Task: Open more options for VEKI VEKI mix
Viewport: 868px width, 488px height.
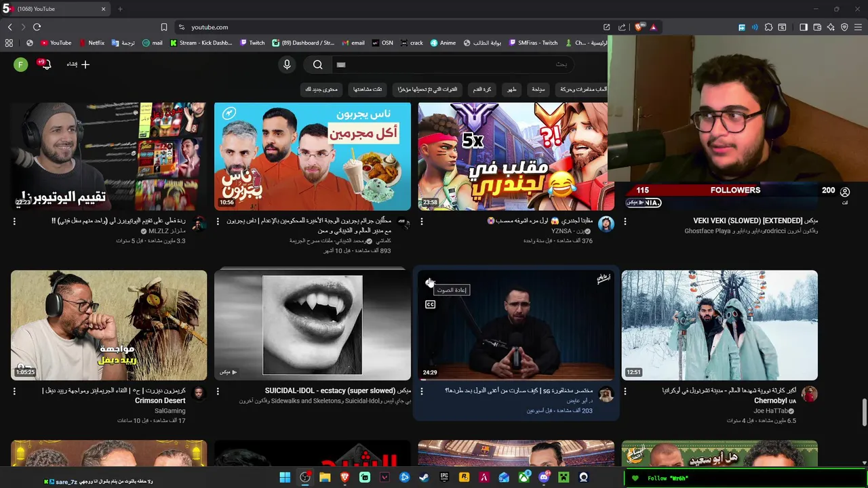Action: 625,221
